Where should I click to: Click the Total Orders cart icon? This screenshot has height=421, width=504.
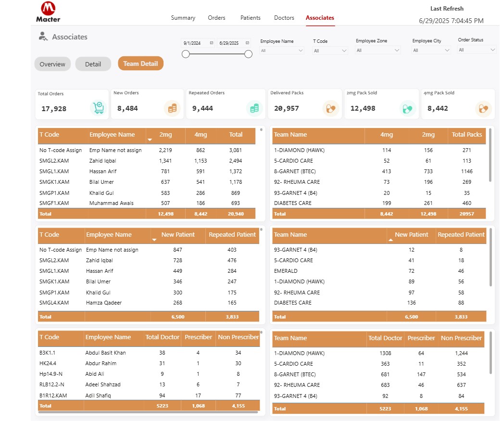click(99, 108)
